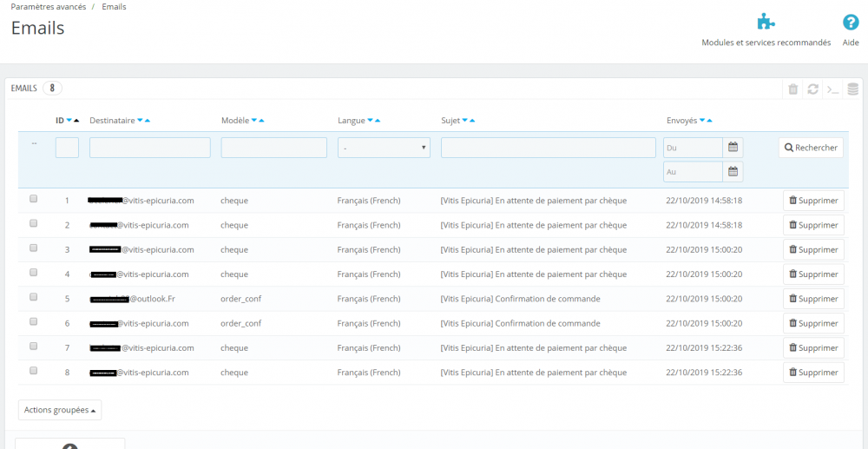The image size is (868, 449).
Task: Select checkbox for email ID 1
Action: pyautogui.click(x=33, y=199)
